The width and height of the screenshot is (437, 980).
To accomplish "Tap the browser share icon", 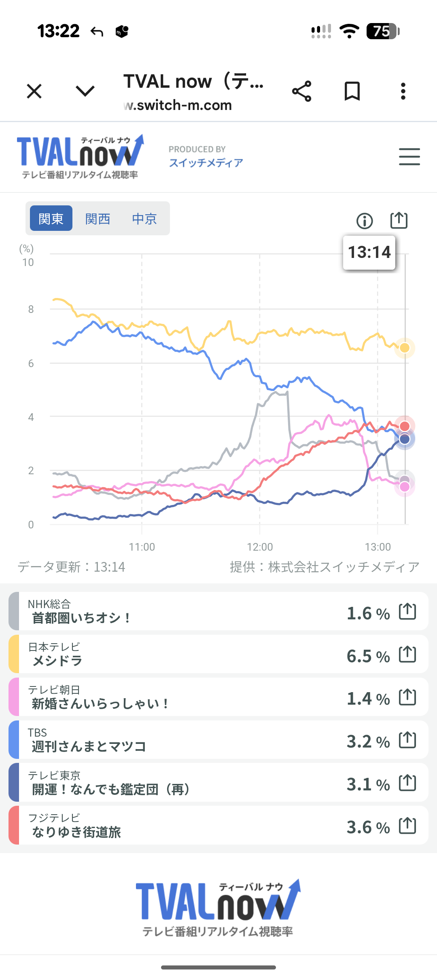I will (302, 91).
